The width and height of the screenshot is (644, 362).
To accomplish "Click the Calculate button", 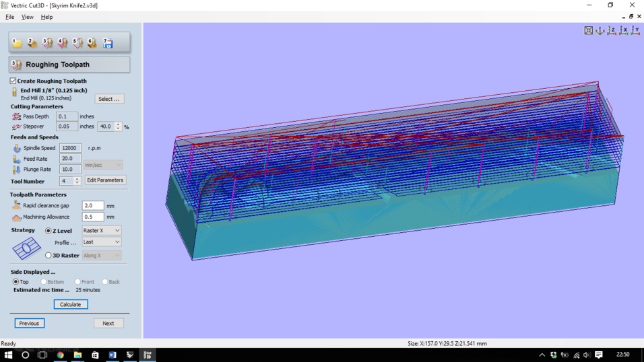I will pos(70,305).
